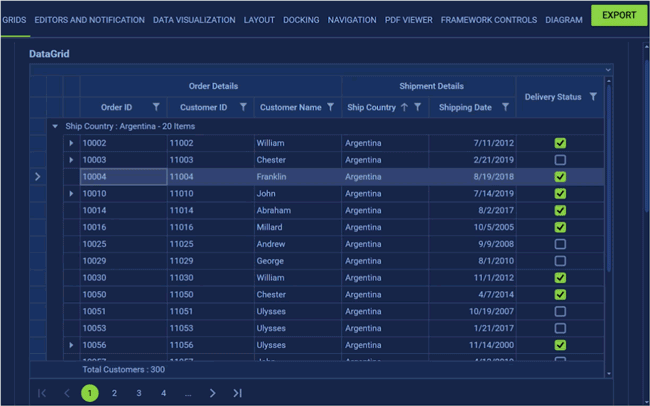Screen dimensions: 650x406
Task: Uncheck Delivery Status for order 10004
Action: [x=560, y=177]
